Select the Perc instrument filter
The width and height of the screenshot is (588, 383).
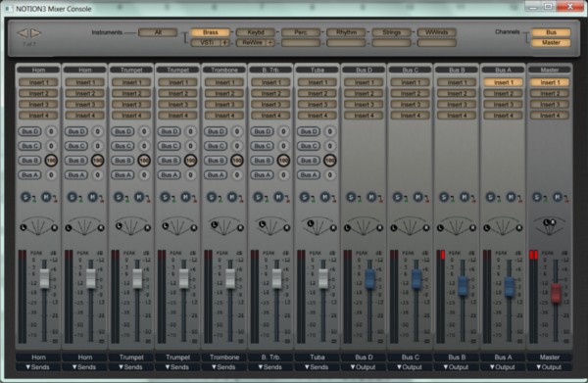[x=301, y=32]
